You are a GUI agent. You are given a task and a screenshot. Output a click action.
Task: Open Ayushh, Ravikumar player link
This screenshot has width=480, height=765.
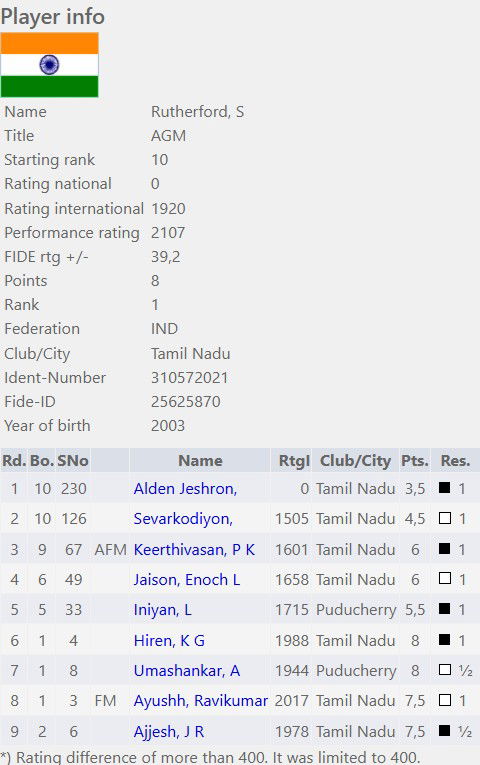(200, 701)
